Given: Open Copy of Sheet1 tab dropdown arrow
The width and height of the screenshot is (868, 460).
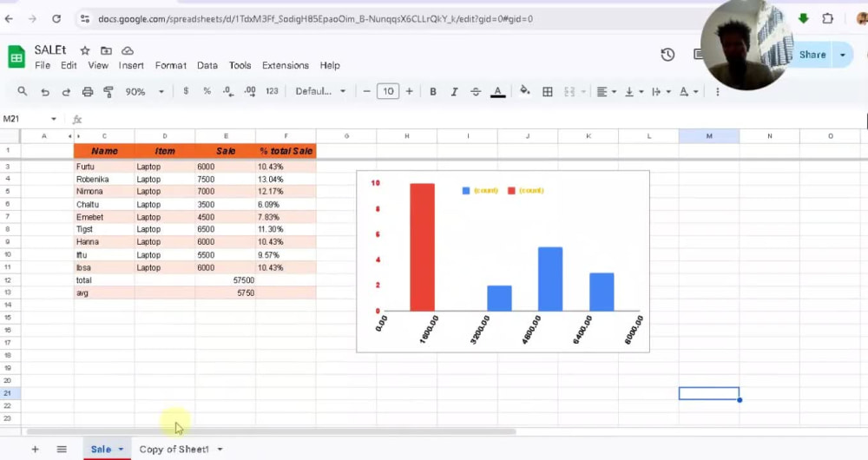Looking at the screenshot, I should tap(220, 449).
